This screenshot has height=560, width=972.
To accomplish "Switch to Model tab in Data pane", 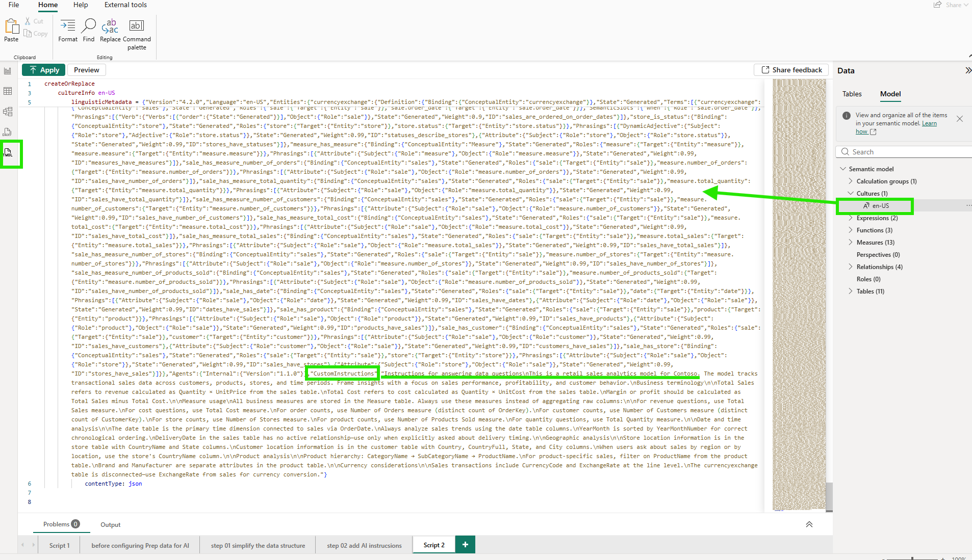I will coord(890,94).
